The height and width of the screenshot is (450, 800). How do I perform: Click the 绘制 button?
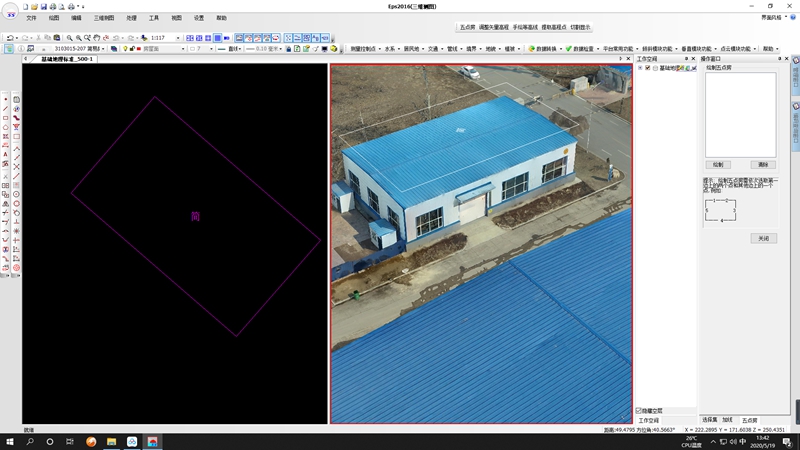pyautogui.click(x=718, y=165)
